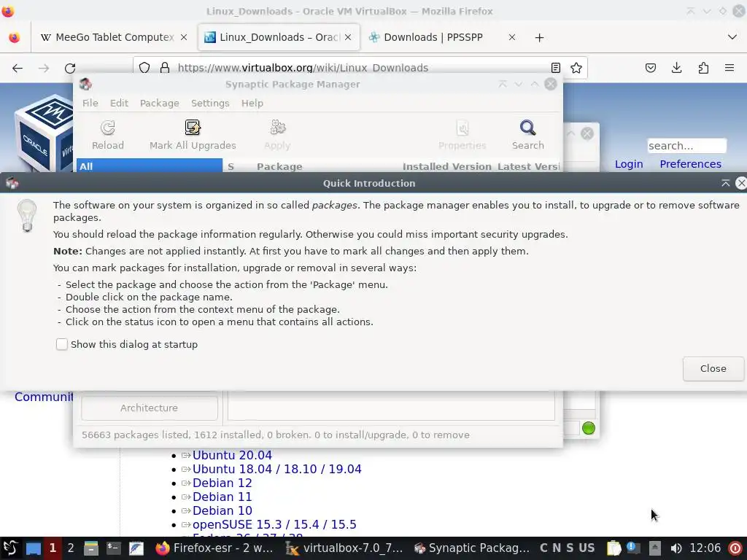Open the Firefox hamburger application menu
Screen dimensions: 747x560
tap(729, 68)
